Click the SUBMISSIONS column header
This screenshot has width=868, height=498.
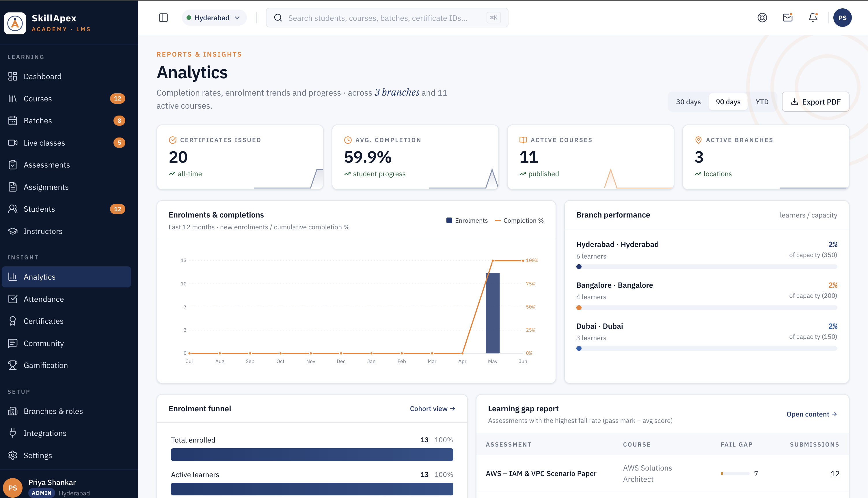814,444
